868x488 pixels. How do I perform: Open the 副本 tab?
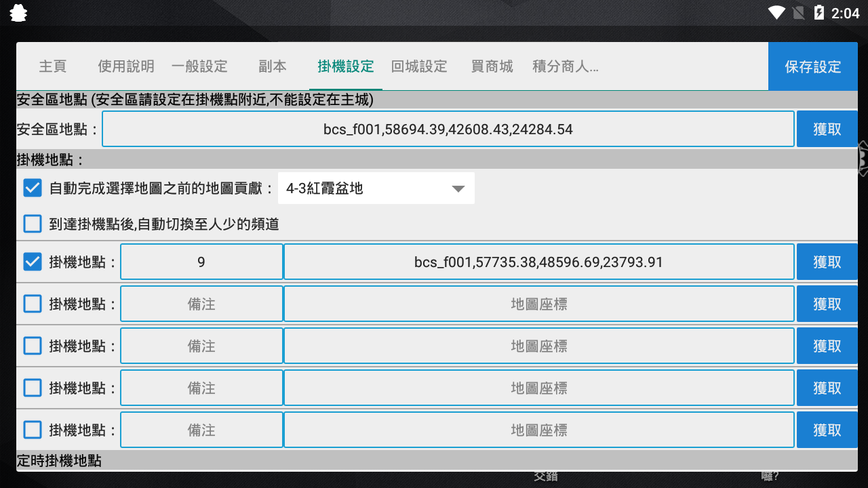coord(273,66)
